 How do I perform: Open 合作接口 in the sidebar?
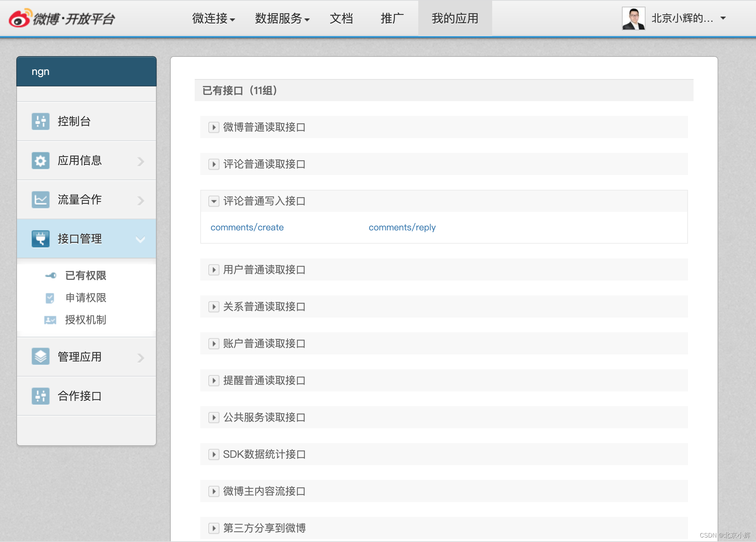[86, 396]
